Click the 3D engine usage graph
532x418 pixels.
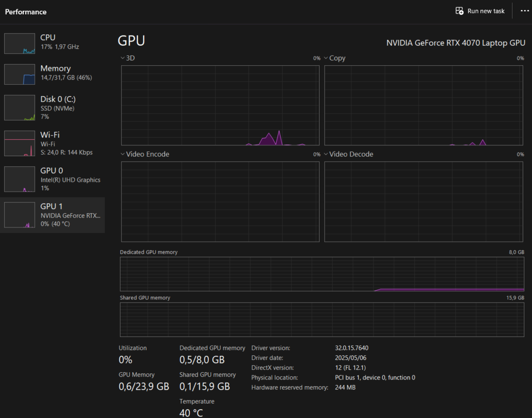point(220,105)
